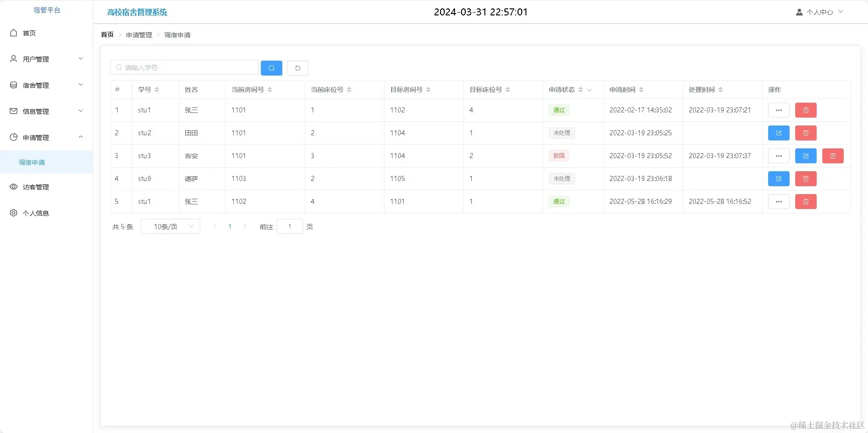The height and width of the screenshot is (433, 868).
Task: Open more options for the stu3 row
Action: point(778,156)
